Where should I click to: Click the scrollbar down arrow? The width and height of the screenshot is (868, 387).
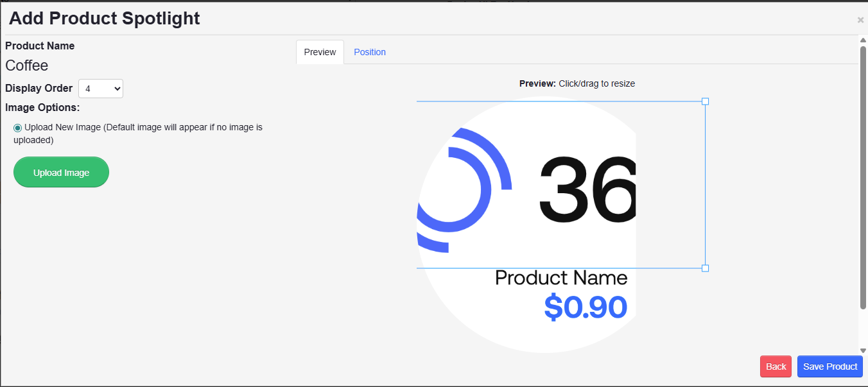(x=863, y=351)
